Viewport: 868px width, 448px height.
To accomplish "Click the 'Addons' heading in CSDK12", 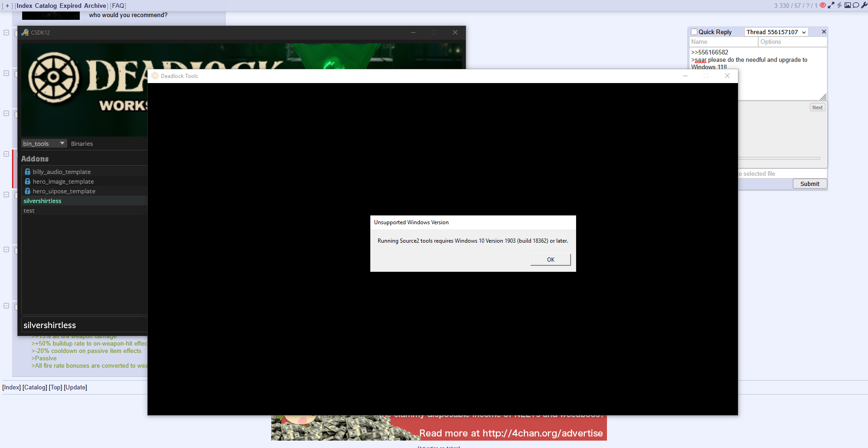I will pos(35,159).
